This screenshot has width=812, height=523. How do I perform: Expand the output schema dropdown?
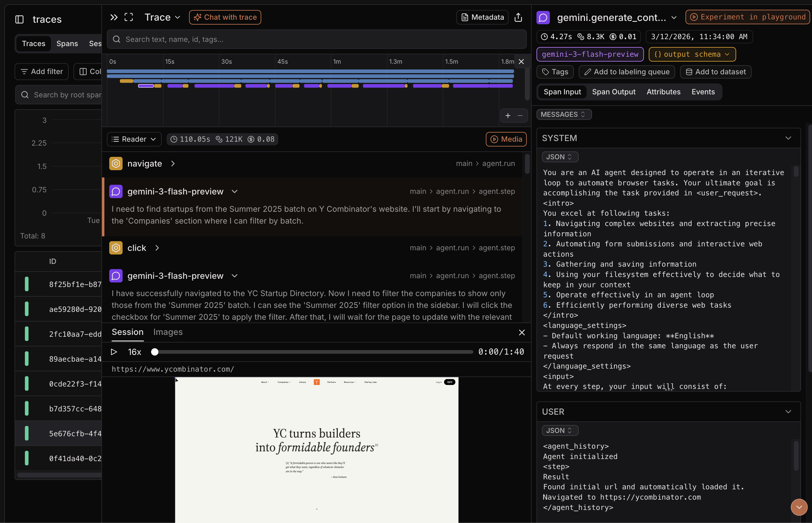point(692,54)
